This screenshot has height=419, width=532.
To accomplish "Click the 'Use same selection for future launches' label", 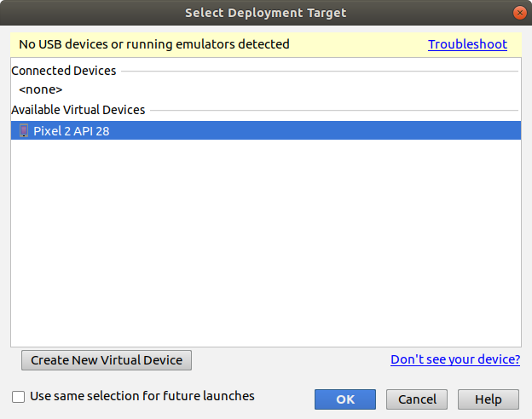I will pos(142,396).
